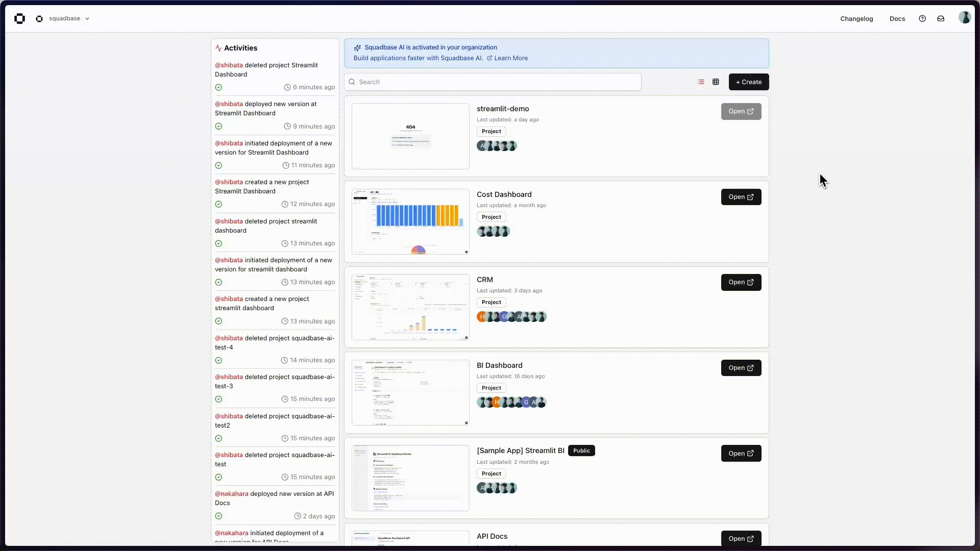Click the CRM project title

484,280
